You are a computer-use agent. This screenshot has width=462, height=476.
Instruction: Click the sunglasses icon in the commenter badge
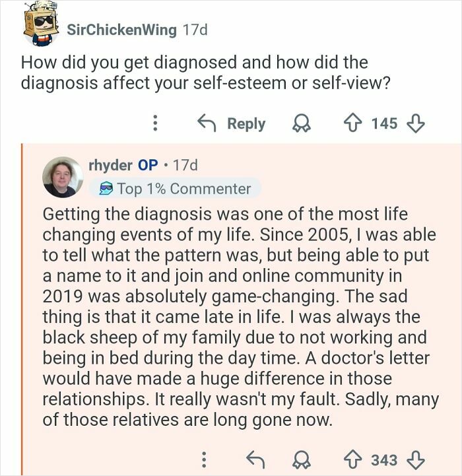[x=106, y=189]
